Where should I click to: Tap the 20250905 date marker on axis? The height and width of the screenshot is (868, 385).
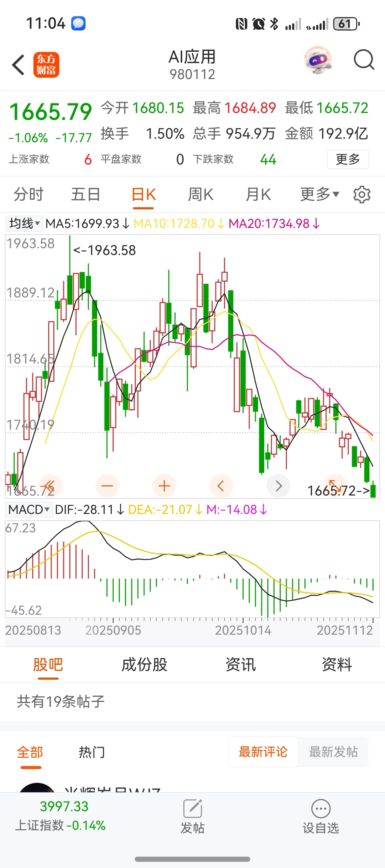tap(113, 630)
